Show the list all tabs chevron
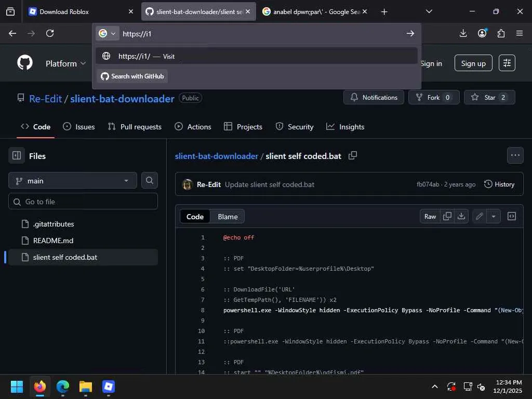This screenshot has width=532, height=399. click(x=429, y=11)
